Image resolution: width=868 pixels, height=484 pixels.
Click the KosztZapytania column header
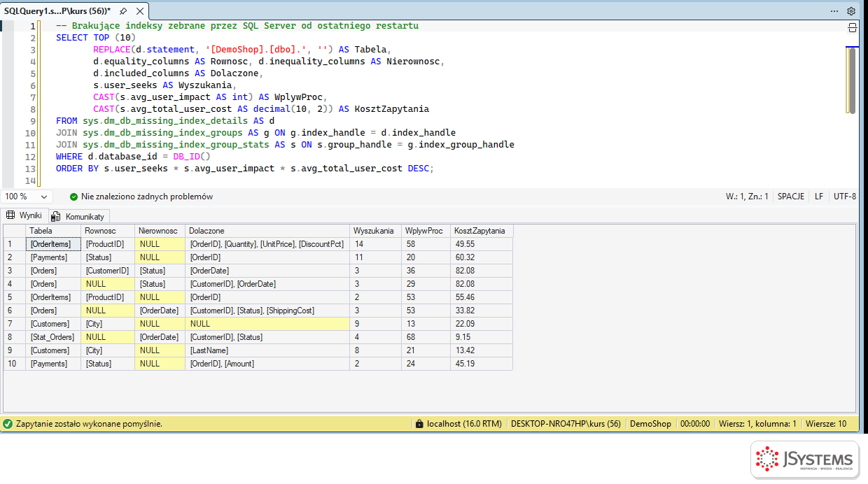pyautogui.click(x=482, y=231)
